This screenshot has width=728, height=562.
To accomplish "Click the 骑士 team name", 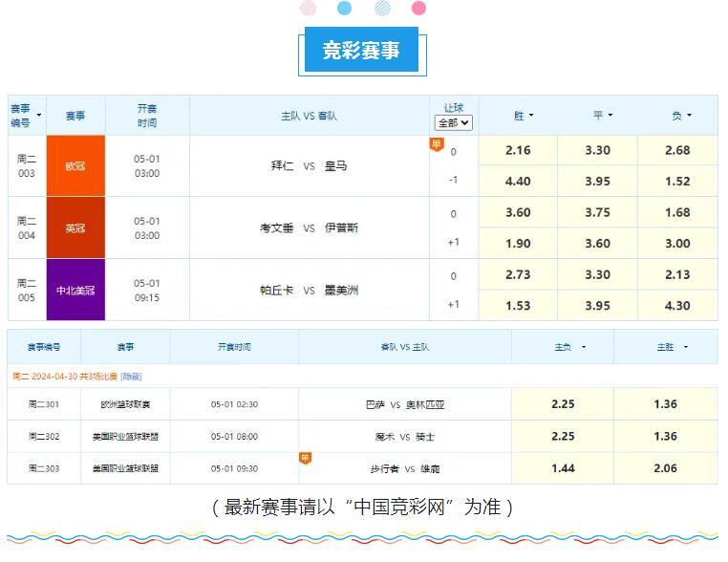I will [x=425, y=437].
